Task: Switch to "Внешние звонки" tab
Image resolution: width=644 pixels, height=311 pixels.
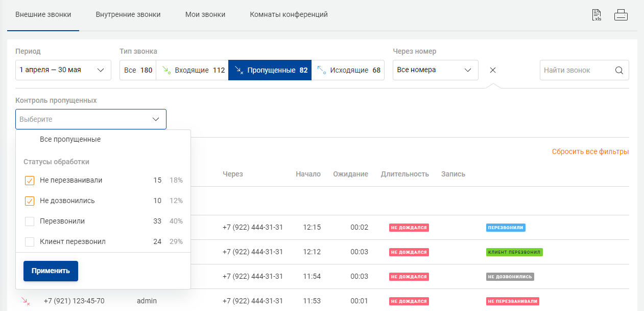Action: pos(43,14)
